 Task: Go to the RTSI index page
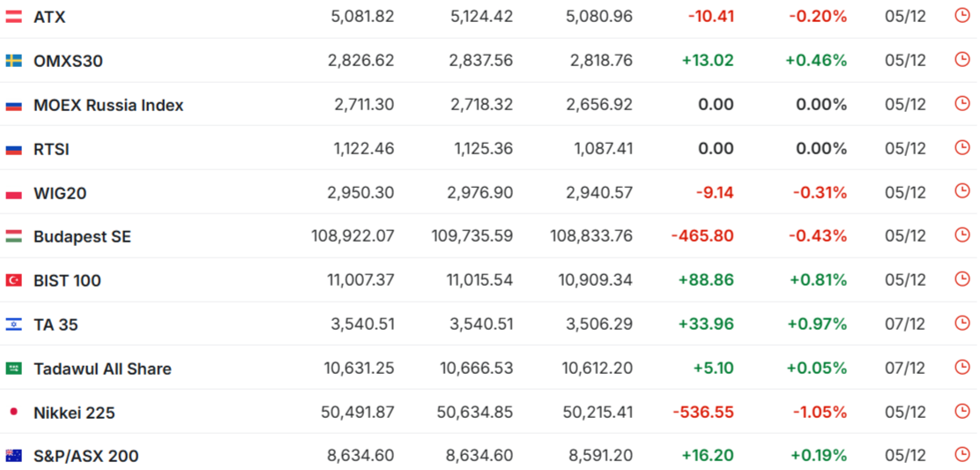pos(51,149)
